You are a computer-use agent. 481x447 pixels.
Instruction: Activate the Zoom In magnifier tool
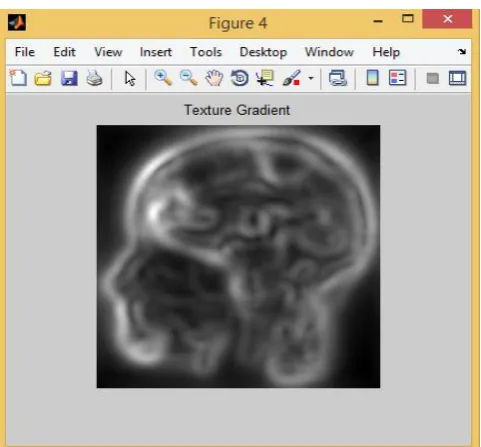[x=163, y=78]
